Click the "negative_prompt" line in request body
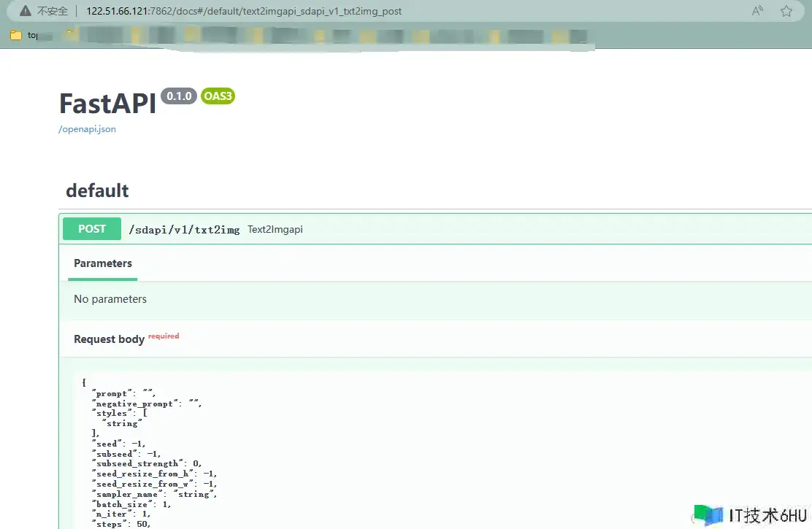This screenshot has height=529, width=812. (147, 403)
